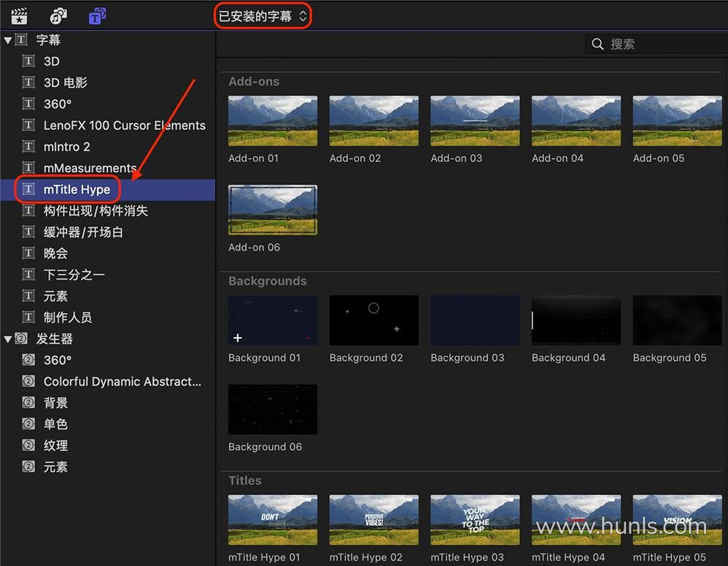
Task: Collapse the 发生器 category triangle
Action: coord(7,339)
